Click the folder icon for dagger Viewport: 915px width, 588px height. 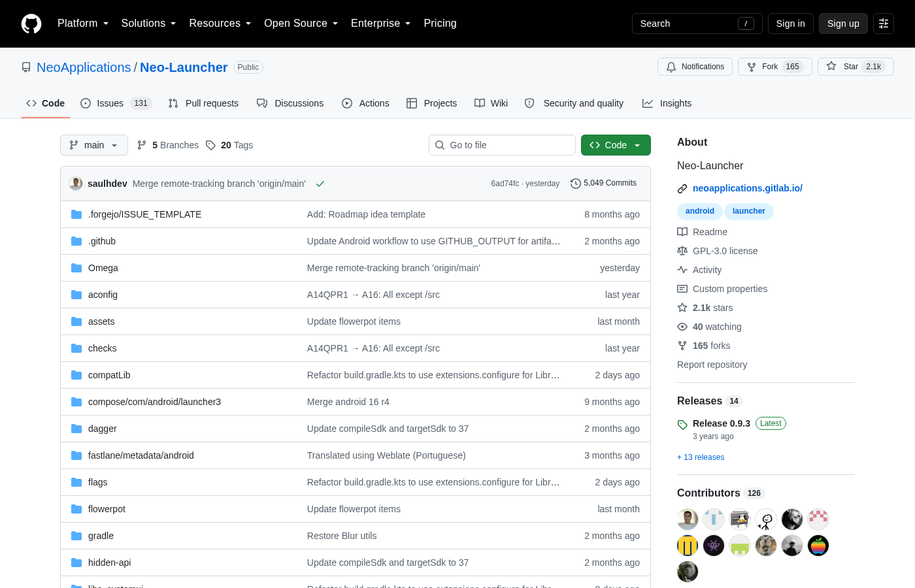point(76,429)
